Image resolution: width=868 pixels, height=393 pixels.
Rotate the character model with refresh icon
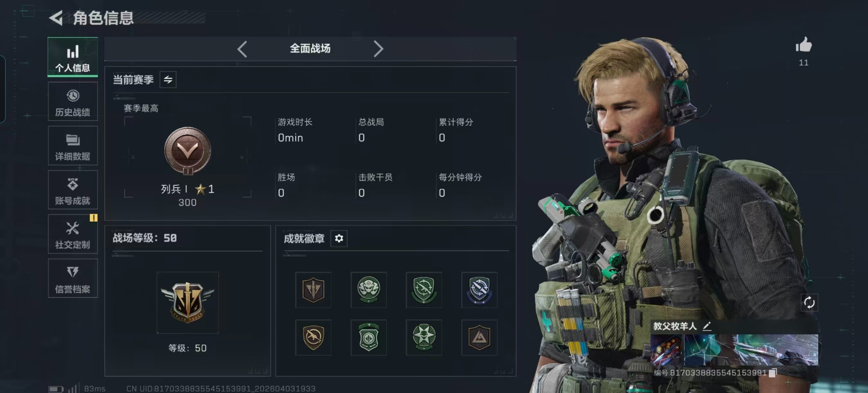point(809,302)
